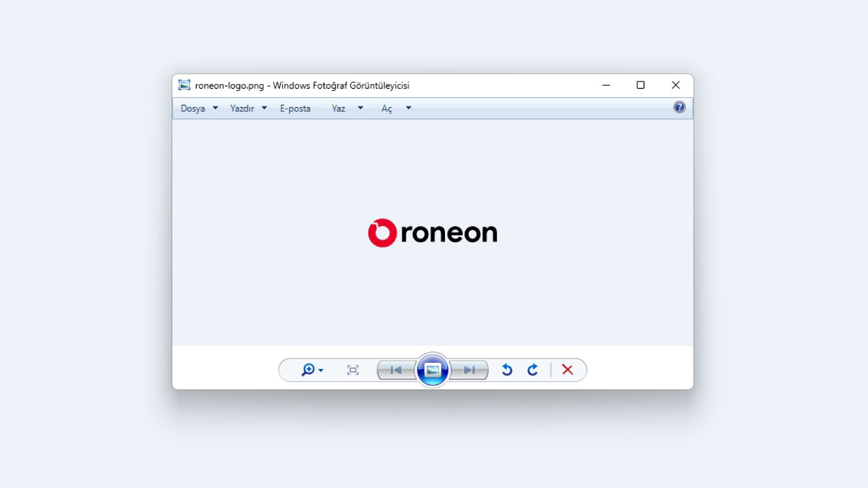The height and width of the screenshot is (488, 868).
Task: Expand the Yazdır dropdown arrow
Action: [264, 108]
